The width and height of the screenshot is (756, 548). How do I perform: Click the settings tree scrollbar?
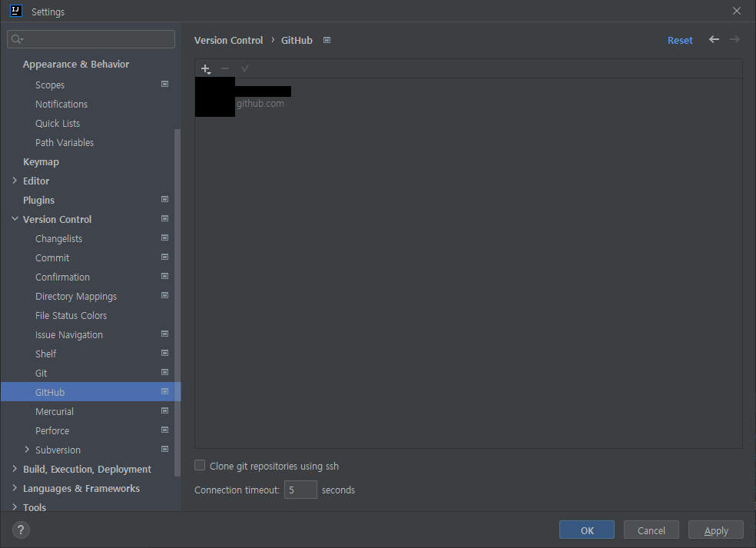tap(177, 303)
